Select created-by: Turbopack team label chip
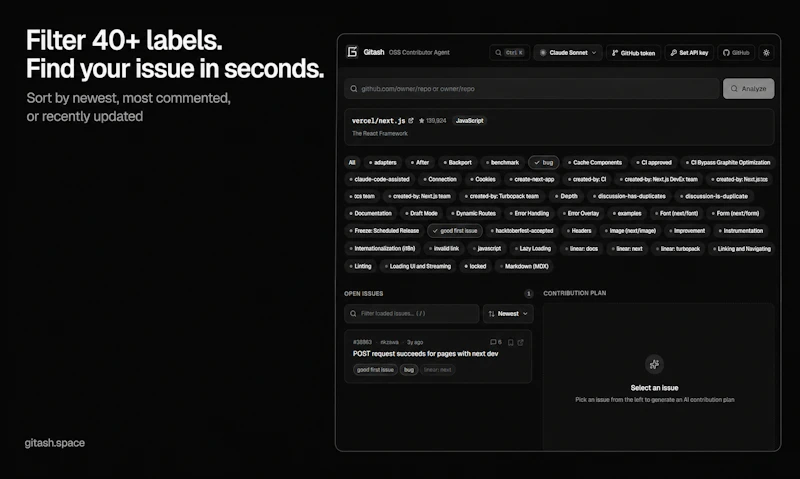The image size is (800, 479). coord(502,196)
